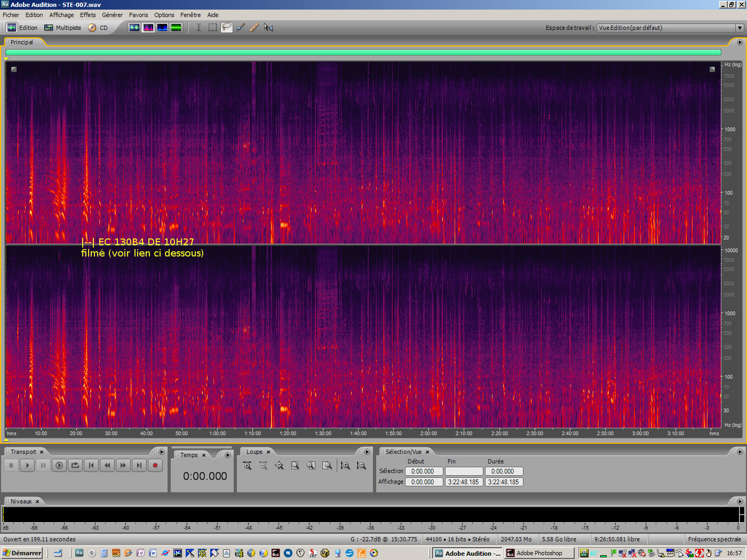Toggle pause in the Transport panel
Viewport: 747px width, 560px height.
(43, 465)
